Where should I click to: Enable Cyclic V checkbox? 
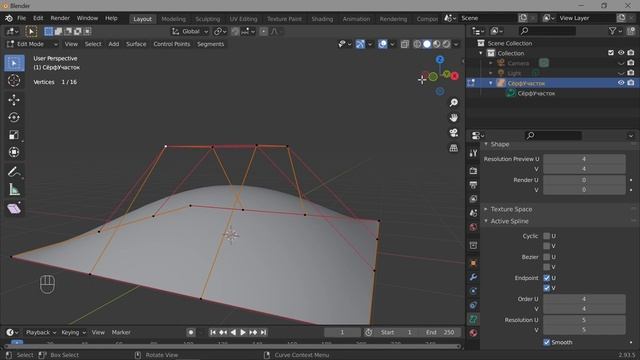click(547, 246)
